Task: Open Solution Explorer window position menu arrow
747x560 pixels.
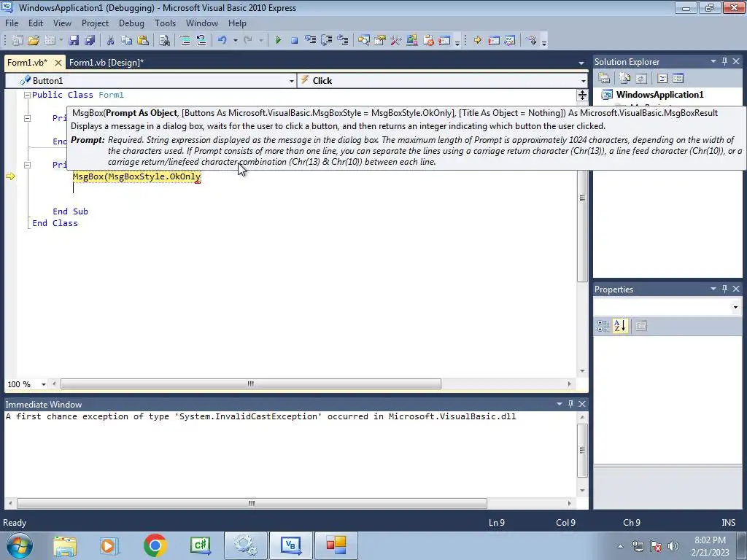Action: tap(713, 61)
